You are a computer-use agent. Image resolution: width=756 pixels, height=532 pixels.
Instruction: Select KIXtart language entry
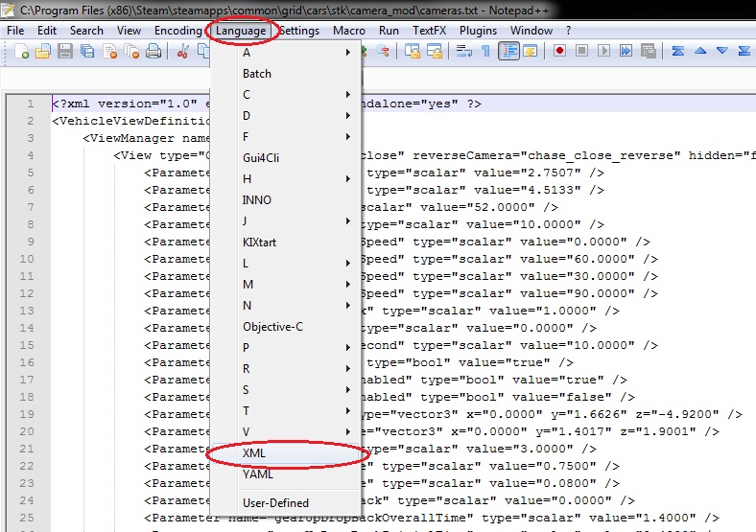(x=287, y=242)
